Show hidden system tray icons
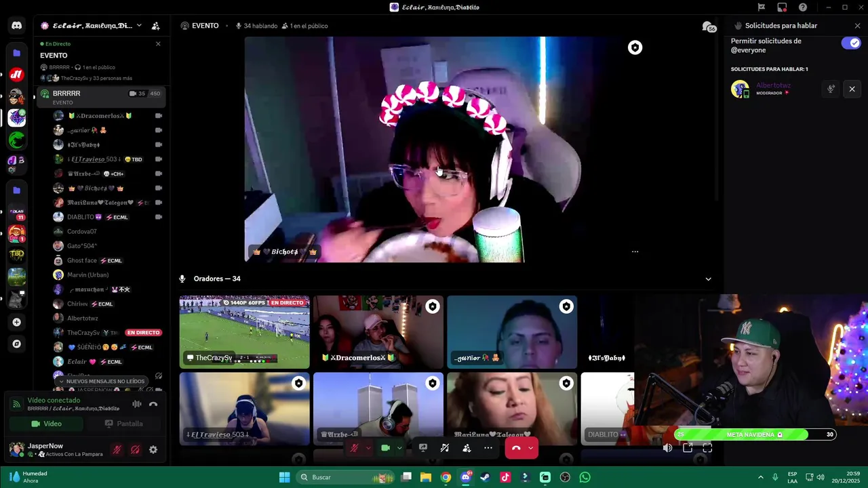Image resolution: width=868 pixels, height=488 pixels. tap(760, 477)
